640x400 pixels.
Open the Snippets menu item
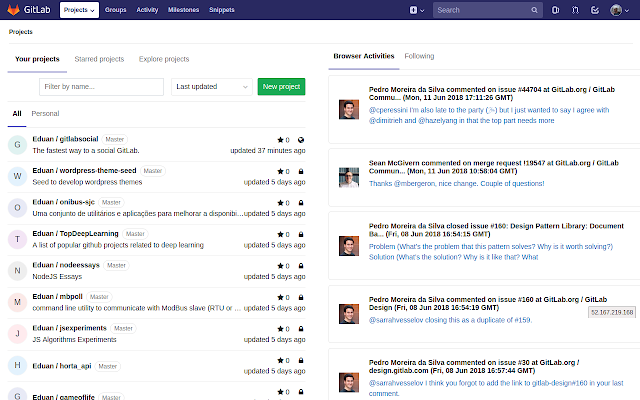click(222, 10)
